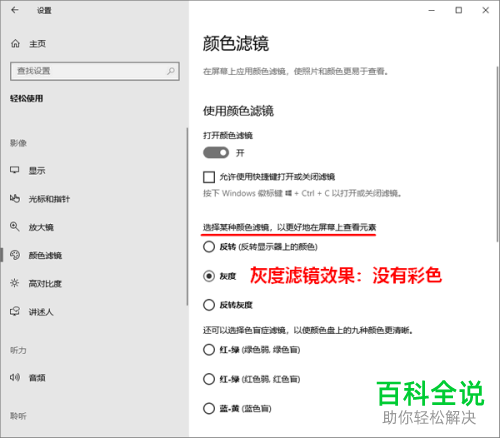
Task: Click the 查找设置 search box
Action: point(95,71)
